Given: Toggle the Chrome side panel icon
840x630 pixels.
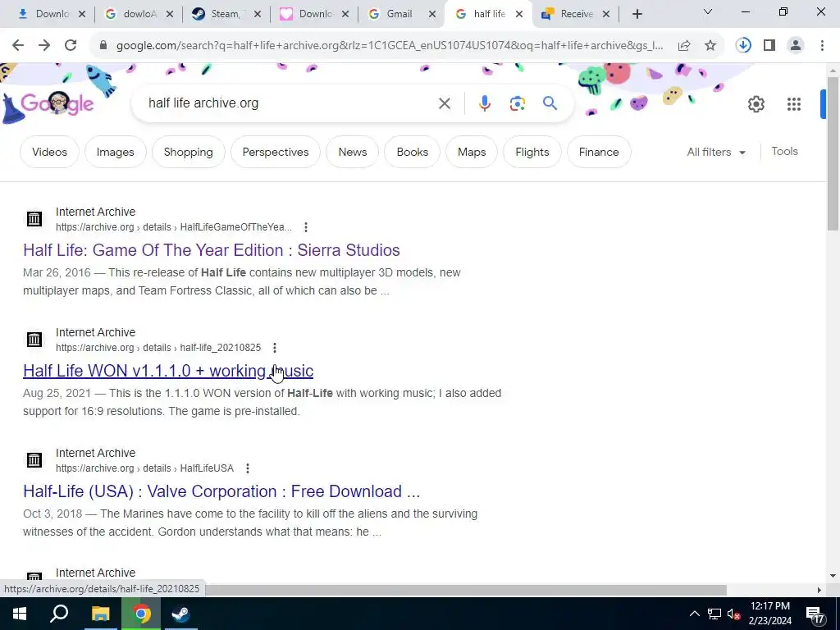Looking at the screenshot, I should click(x=769, y=46).
